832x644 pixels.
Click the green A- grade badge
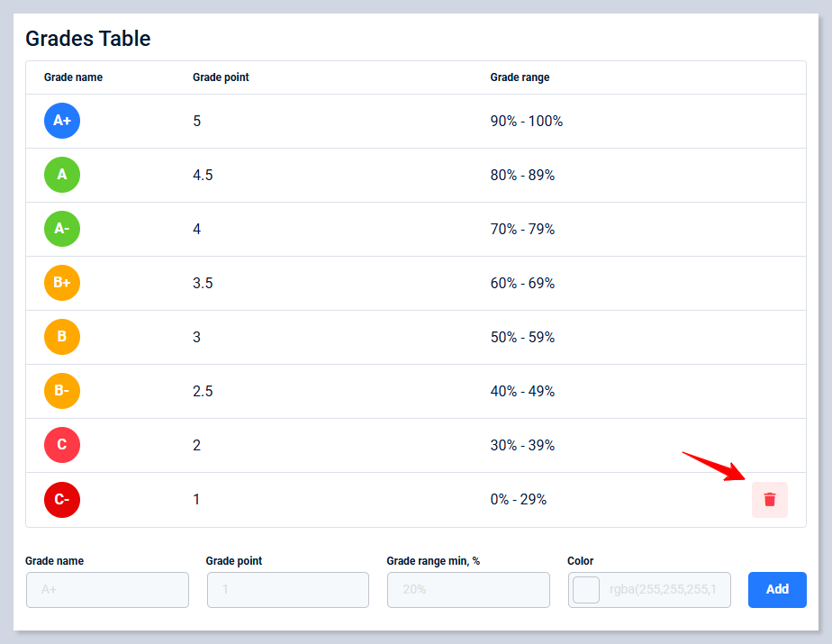coord(62,229)
